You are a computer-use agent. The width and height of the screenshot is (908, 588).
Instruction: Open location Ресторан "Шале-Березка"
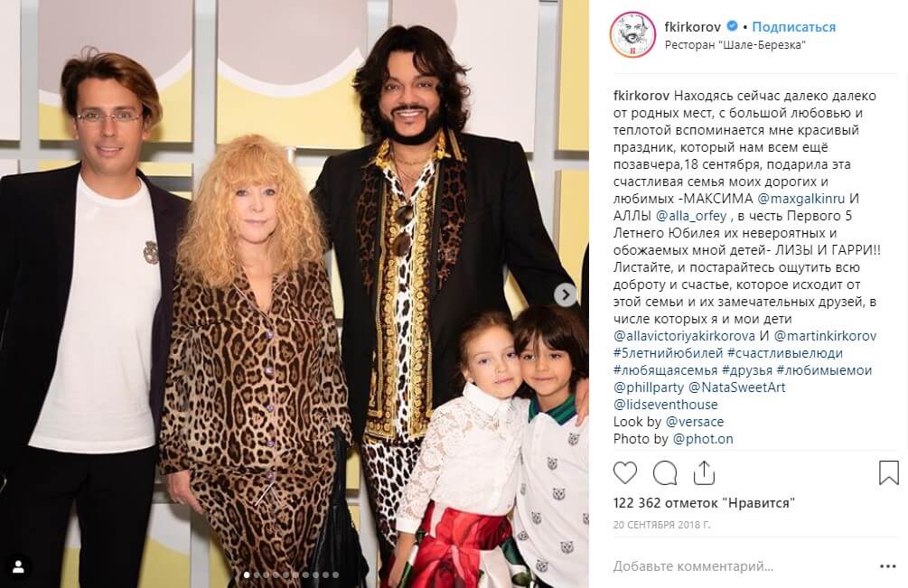(735, 45)
